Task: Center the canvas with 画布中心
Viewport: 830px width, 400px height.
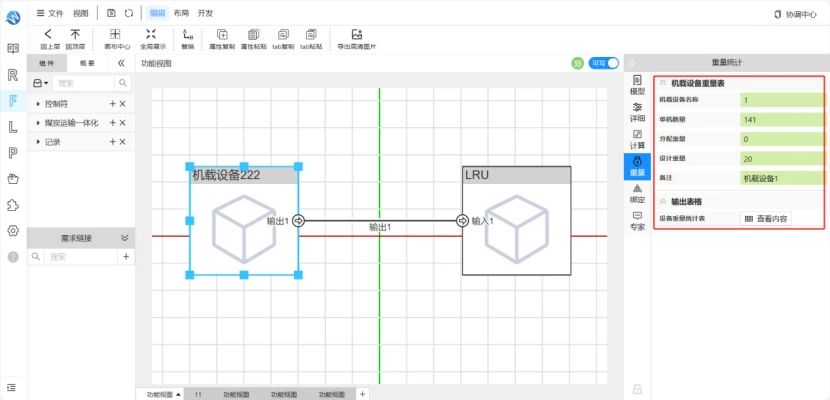Action: (x=115, y=34)
